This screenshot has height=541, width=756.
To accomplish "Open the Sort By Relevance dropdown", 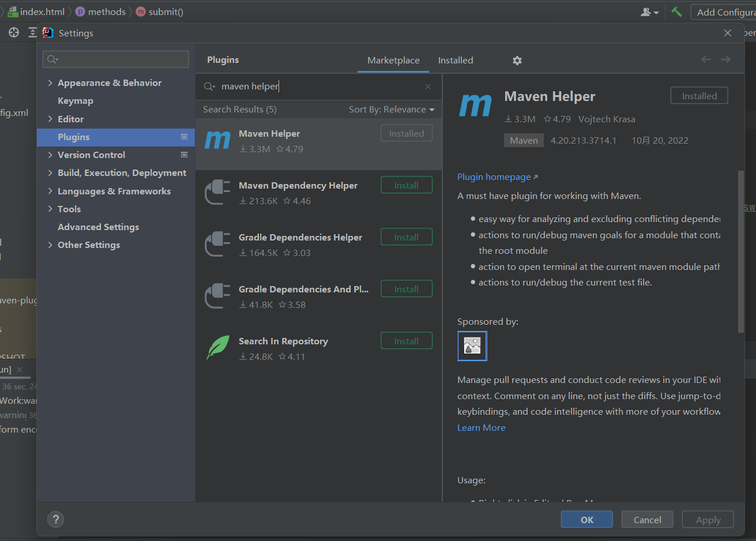I will coord(392,110).
